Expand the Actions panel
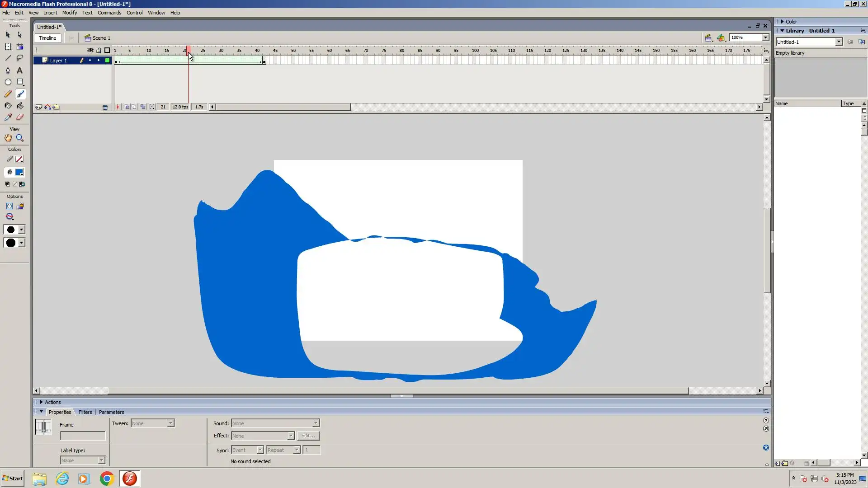Viewport: 868px width, 488px height. pos(41,402)
